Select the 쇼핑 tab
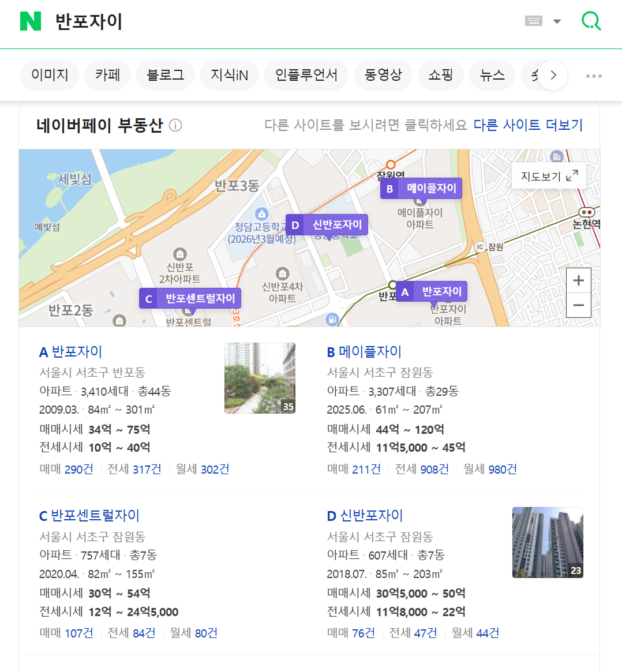This screenshot has width=622, height=672. pyautogui.click(x=441, y=75)
